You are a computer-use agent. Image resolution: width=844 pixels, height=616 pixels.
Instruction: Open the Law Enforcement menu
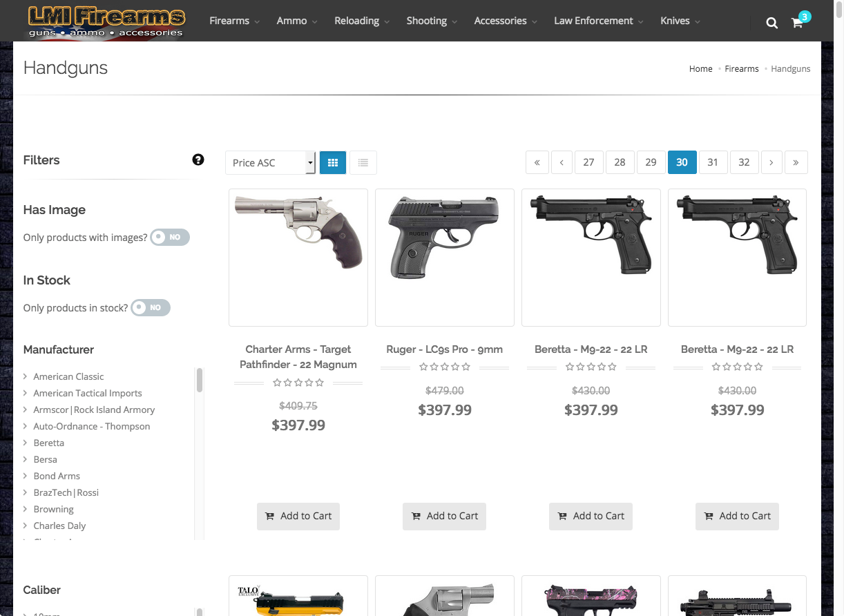[598, 21]
